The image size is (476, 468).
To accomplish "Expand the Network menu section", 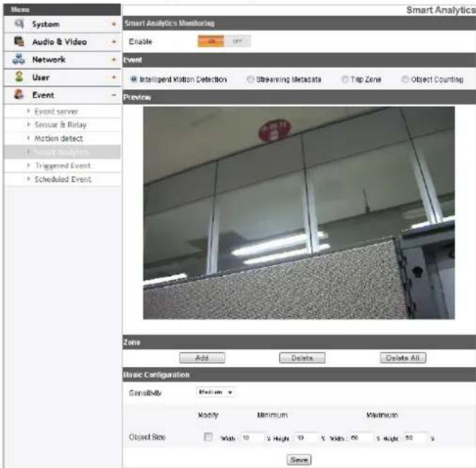I will coord(114,59).
